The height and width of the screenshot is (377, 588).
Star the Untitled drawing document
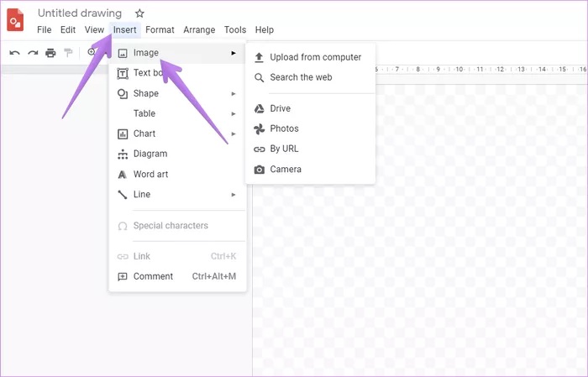[139, 13]
